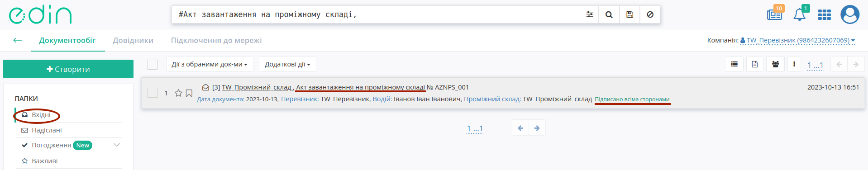Switch to the Довідники tab
868x170 pixels.
133,40
